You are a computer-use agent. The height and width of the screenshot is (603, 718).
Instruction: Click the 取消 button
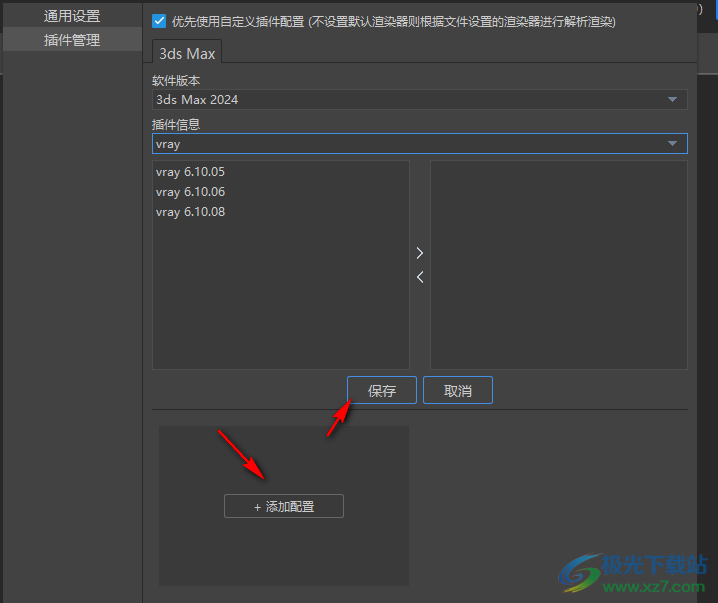[x=458, y=391]
